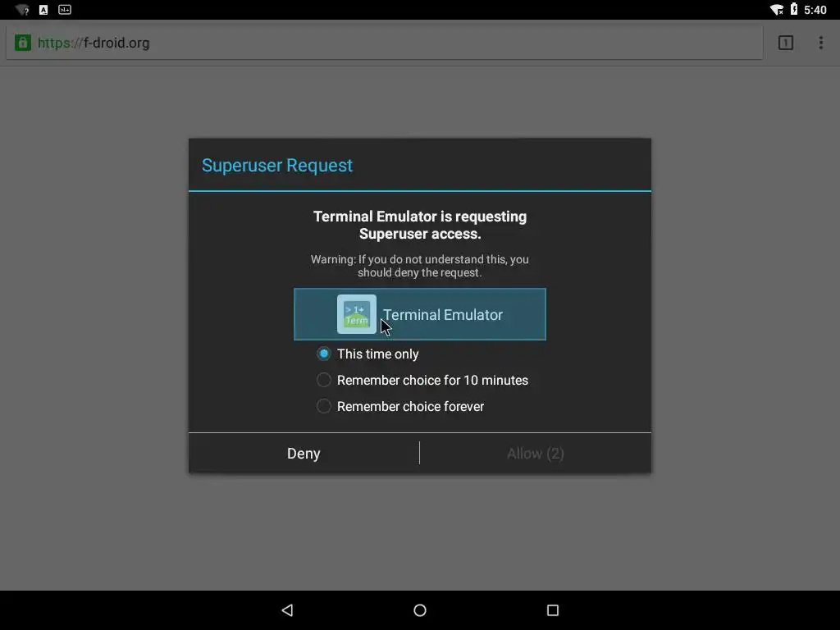Tap the keyboard 'A' notification icon
Screen dimensions: 840x630
pyautogui.click(x=43, y=10)
